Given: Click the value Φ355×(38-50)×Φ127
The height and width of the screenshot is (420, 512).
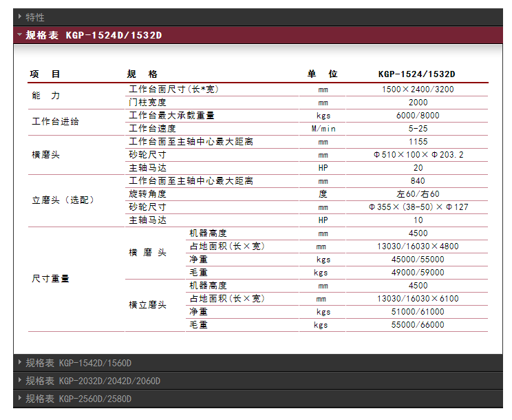Looking at the screenshot, I should click(x=418, y=207).
